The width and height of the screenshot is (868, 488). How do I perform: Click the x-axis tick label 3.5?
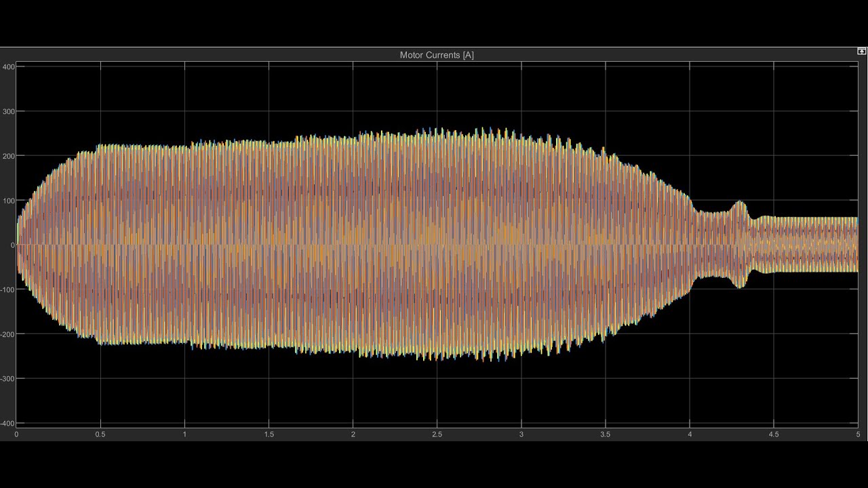pyautogui.click(x=606, y=434)
